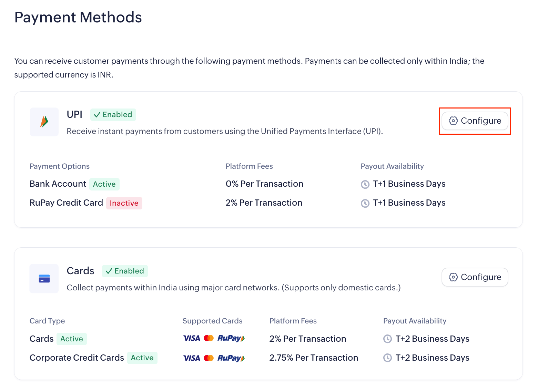
Task: Click the Cards row Active badge
Action: tap(72, 339)
